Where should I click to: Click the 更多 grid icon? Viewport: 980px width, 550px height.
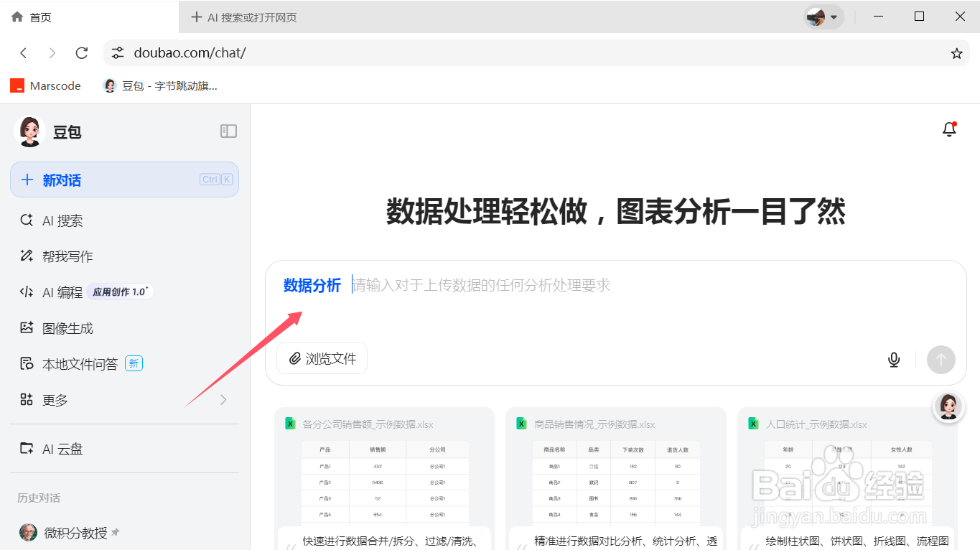(x=27, y=400)
